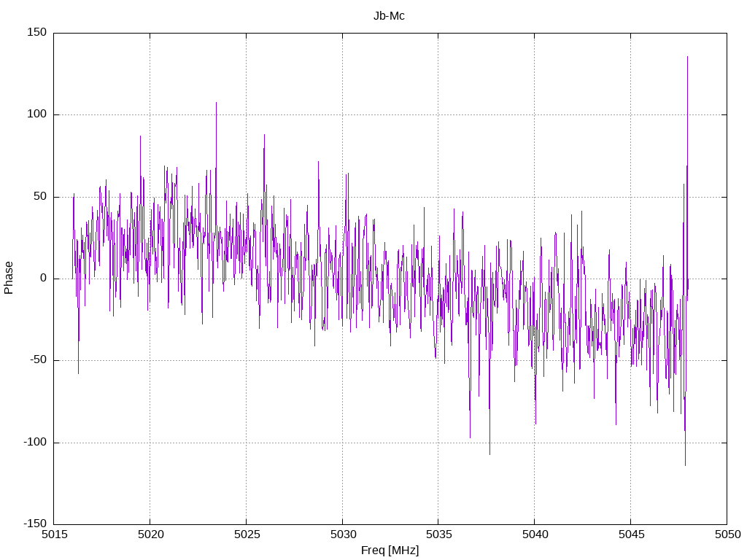Image resolution: width=747 pixels, height=560 pixels.
Task: Click the -100 y-axis tick label
Action: pyautogui.click(x=35, y=443)
